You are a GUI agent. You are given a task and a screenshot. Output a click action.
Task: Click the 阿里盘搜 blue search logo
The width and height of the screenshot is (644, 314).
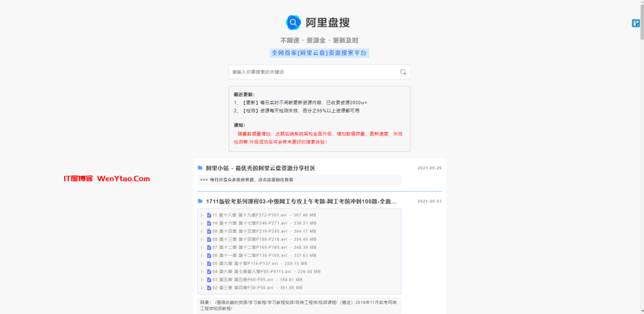[293, 23]
